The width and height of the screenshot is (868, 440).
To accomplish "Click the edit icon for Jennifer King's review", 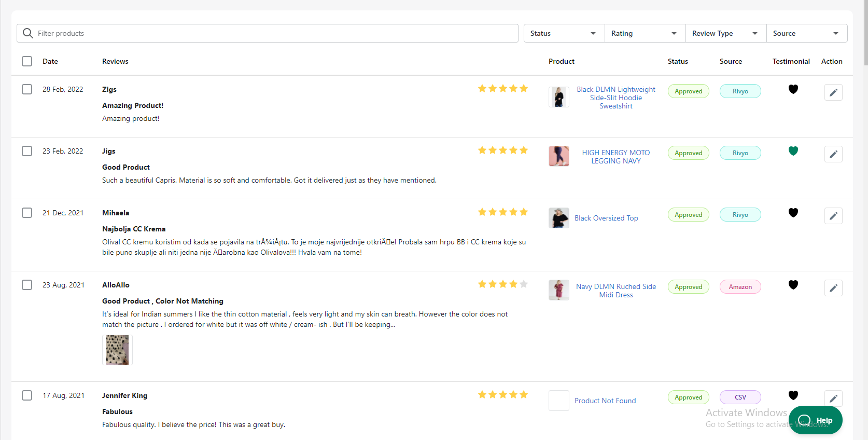I will coord(833,398).
